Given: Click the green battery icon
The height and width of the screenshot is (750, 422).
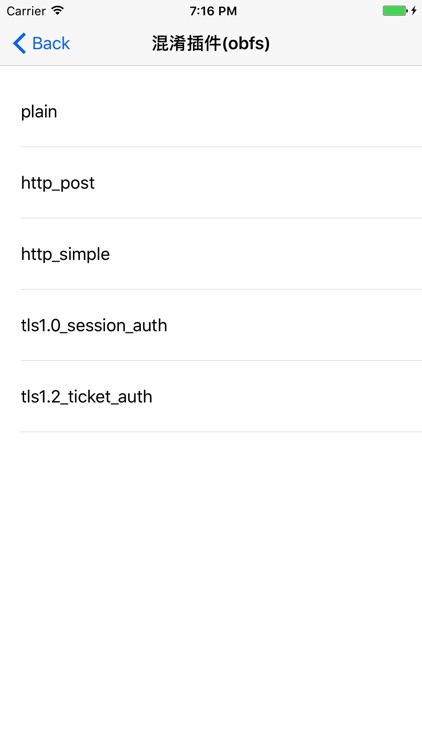Looking at the screenshot, I should tap(395, 11).
